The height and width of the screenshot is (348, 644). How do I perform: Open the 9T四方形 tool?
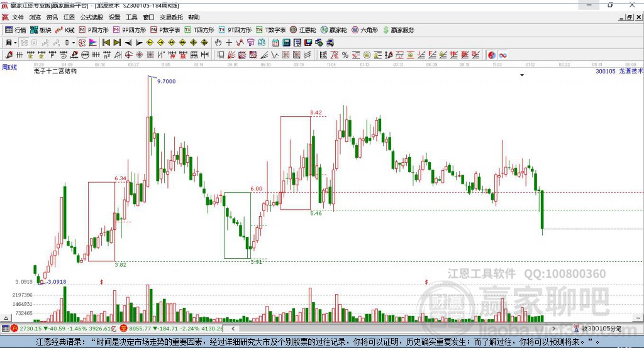[x=235, y=30]
